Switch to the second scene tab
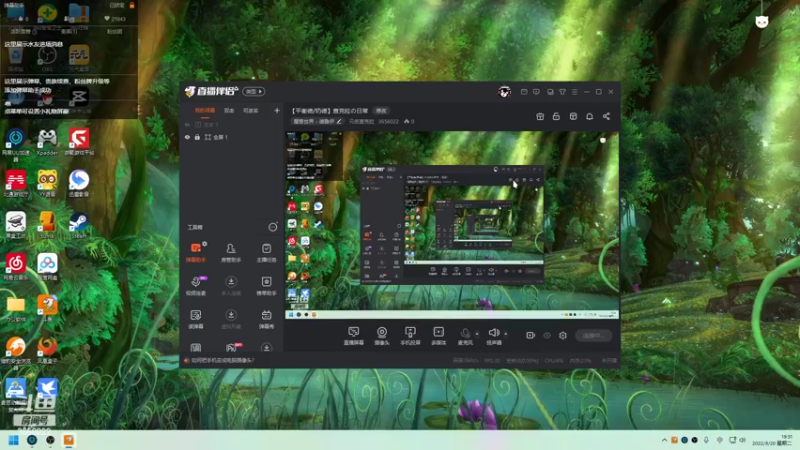 pyautogui.click(x=229, y=111)
